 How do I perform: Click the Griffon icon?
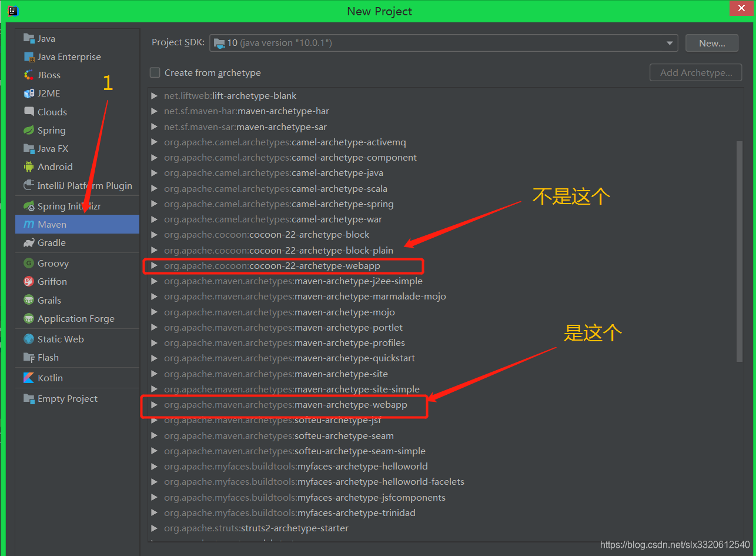tap(29, 281)
